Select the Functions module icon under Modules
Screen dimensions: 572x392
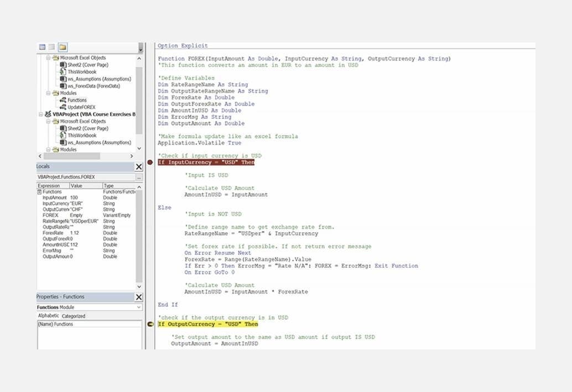tap(64, 100)
